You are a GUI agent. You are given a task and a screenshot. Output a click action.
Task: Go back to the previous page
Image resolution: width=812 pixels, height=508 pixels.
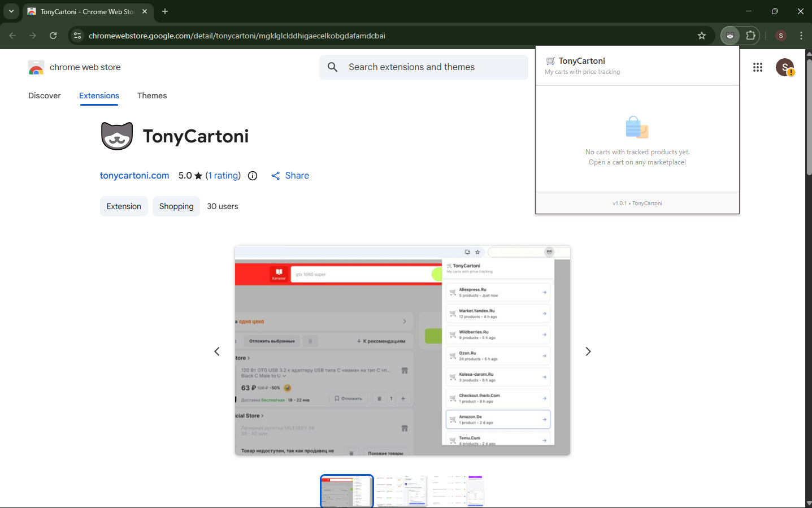[x=12, y=36]
